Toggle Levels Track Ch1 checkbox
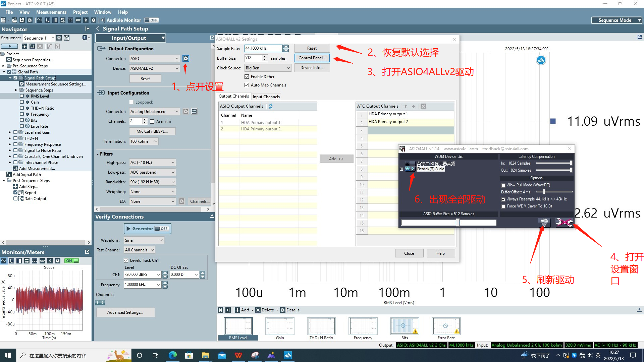 point(126,260)
